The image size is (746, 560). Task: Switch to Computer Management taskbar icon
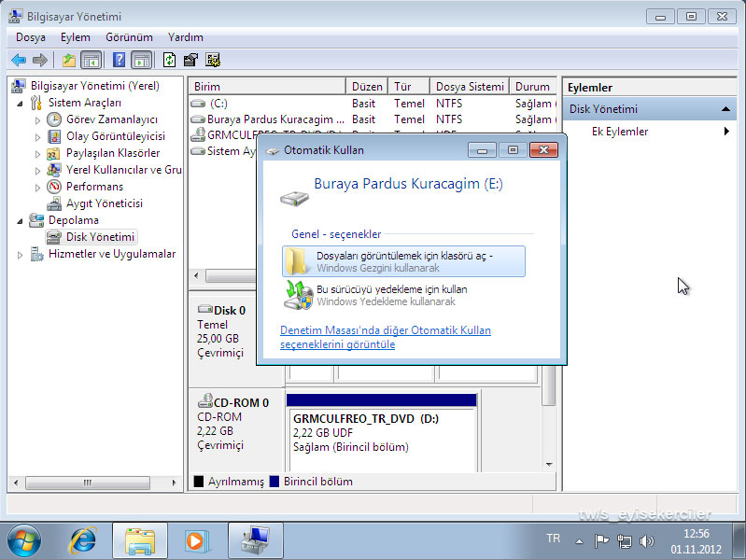coord(256,541)
